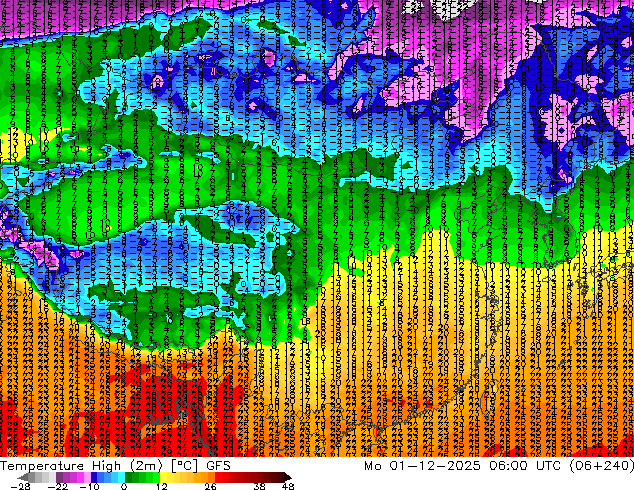
Task: Click the 'Mo 01-12-2025 06:00 UTC (06+240)' timestamp
Action: [x=499, y=466]
